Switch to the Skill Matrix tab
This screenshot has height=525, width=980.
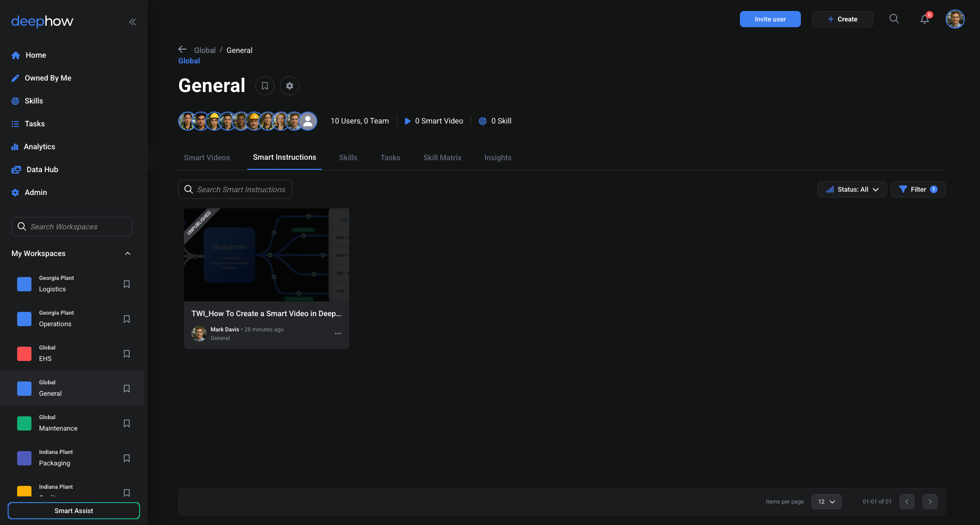click(x=442, y=157)
